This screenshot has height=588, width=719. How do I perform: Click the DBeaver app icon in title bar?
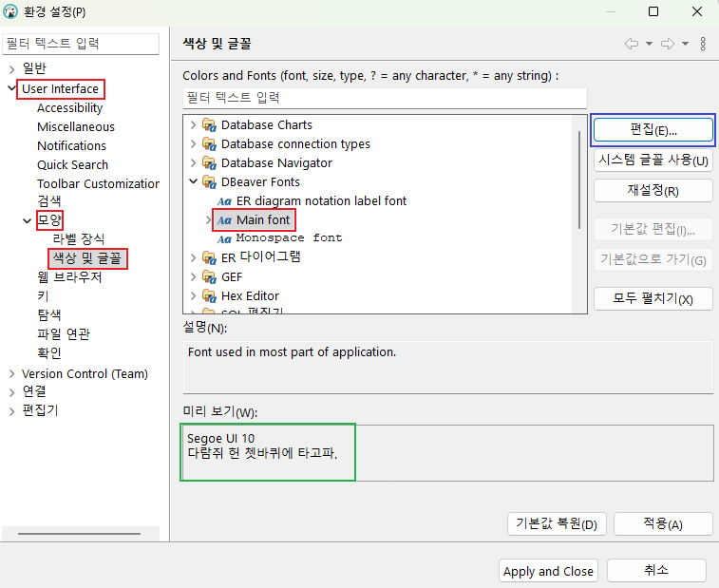click(x=10, y=11)
